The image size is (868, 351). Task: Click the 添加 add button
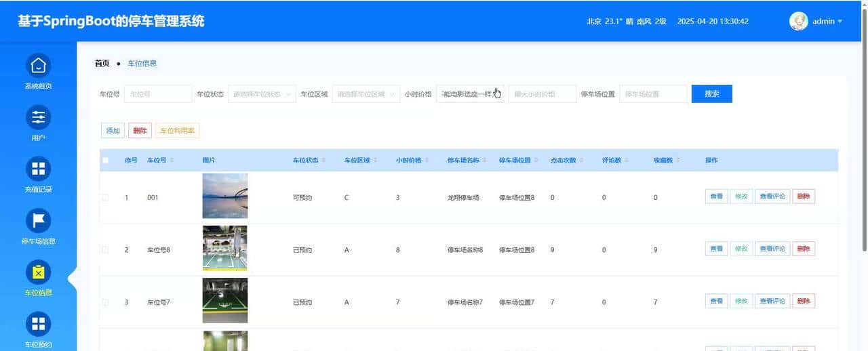tap(113, 131)
